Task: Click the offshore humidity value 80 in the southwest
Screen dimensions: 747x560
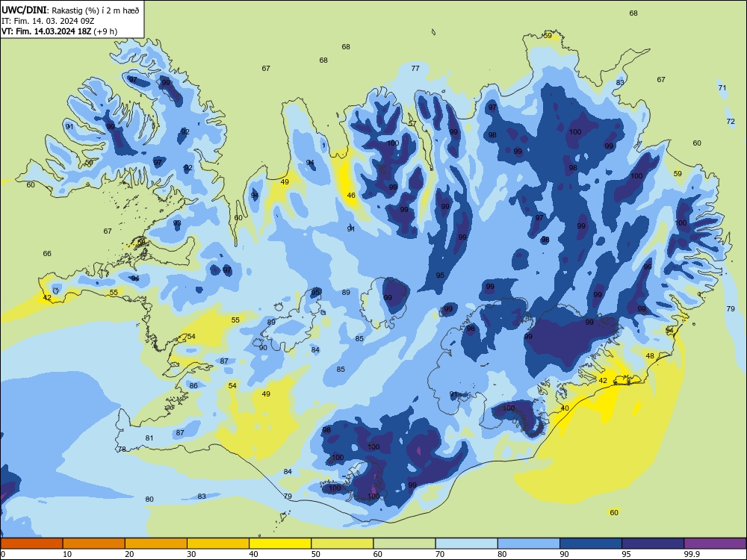Action: coord(149,499)
